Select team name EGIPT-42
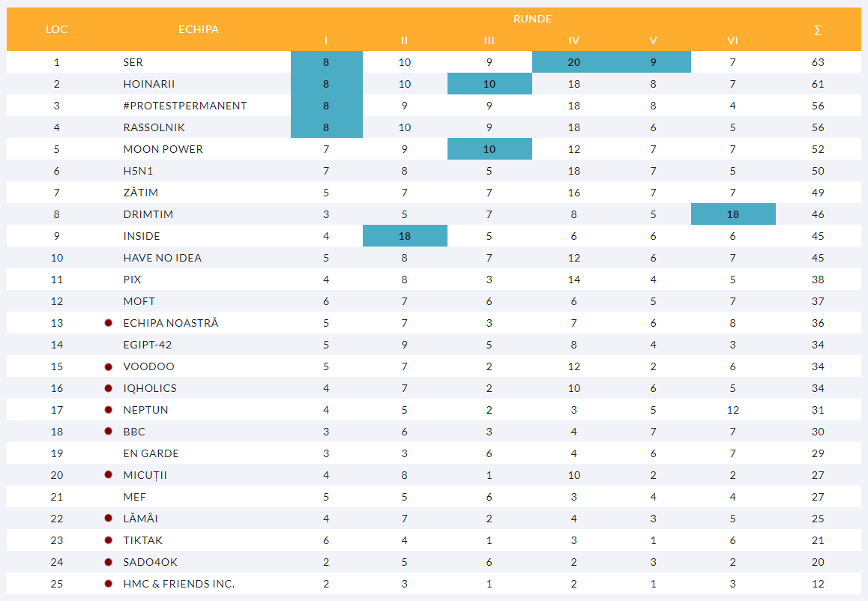This screenshot has width=868, height=601. point(147,345)
